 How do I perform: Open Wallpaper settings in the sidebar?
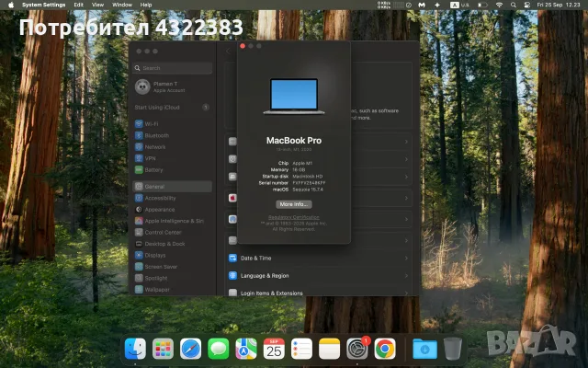172,290
